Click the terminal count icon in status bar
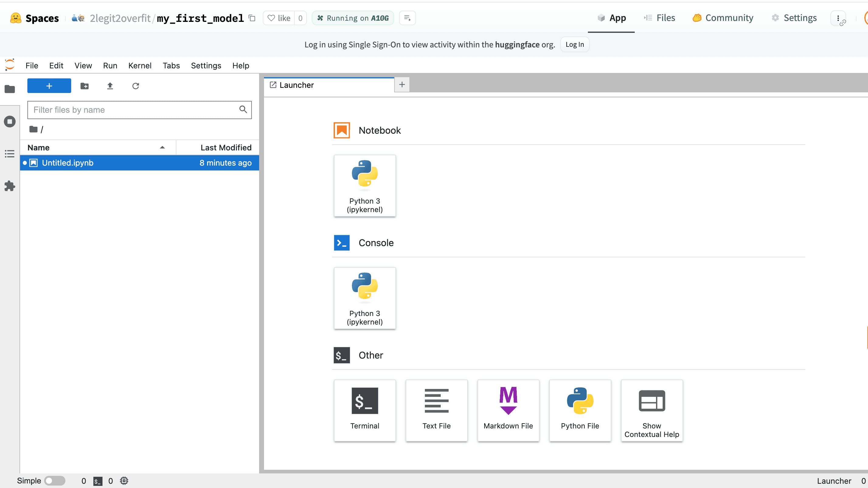 (x=98, y=481)
